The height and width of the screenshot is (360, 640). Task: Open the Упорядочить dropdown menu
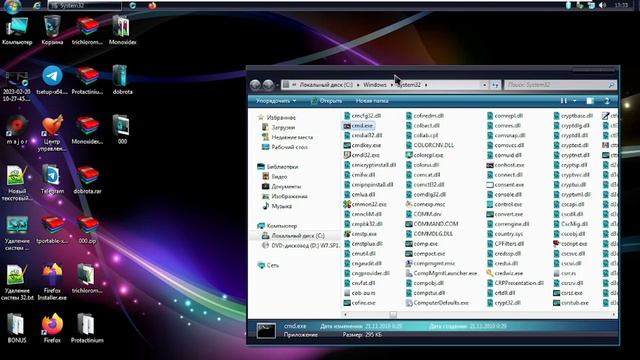(276, 101)
